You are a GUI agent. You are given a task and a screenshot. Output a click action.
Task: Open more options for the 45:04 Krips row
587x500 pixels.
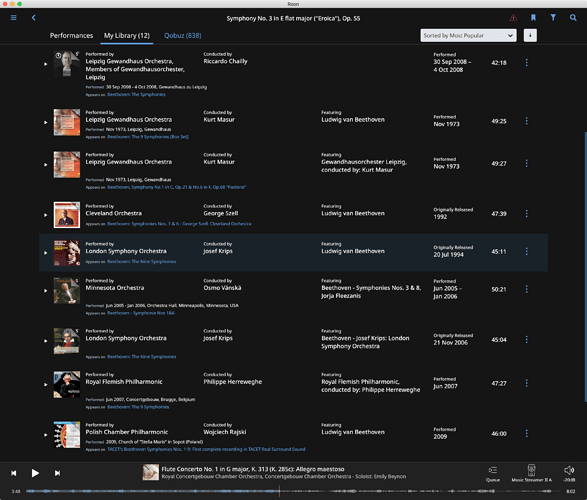click(x=526, y=339)
